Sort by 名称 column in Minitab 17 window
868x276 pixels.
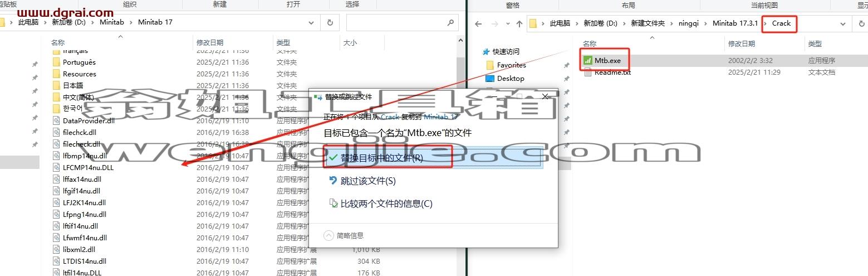(58, 42)
